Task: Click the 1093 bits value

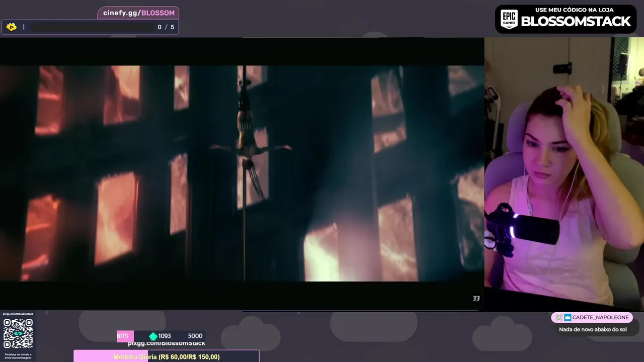Action: click(165, 336)
